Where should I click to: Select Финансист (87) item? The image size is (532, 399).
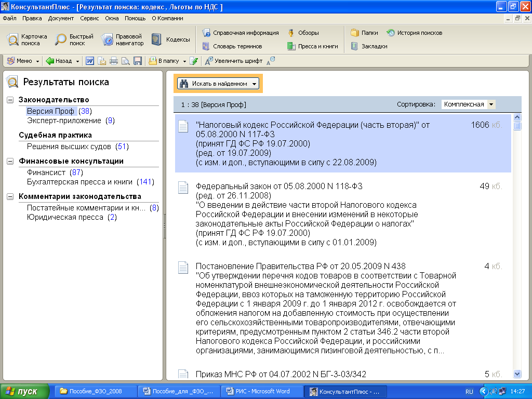(x=55, y=172)
